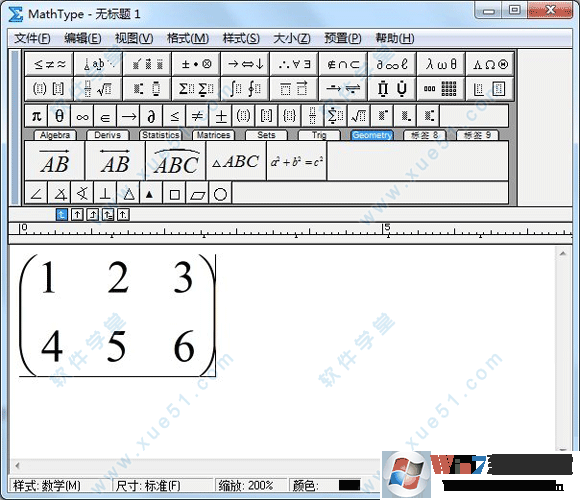Open the 预置(P) menu

pyautogui.click(x=343, y=38)
